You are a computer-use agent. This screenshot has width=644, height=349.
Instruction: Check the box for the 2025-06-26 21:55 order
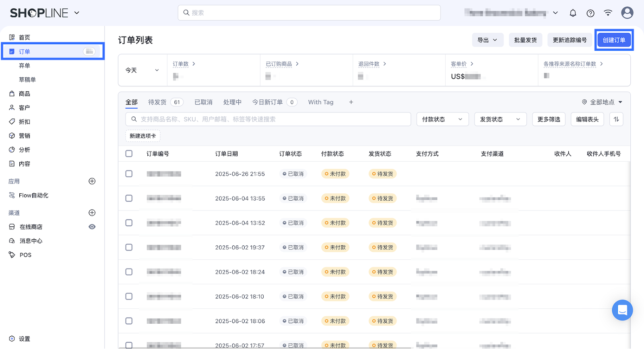tap(129, 174)
